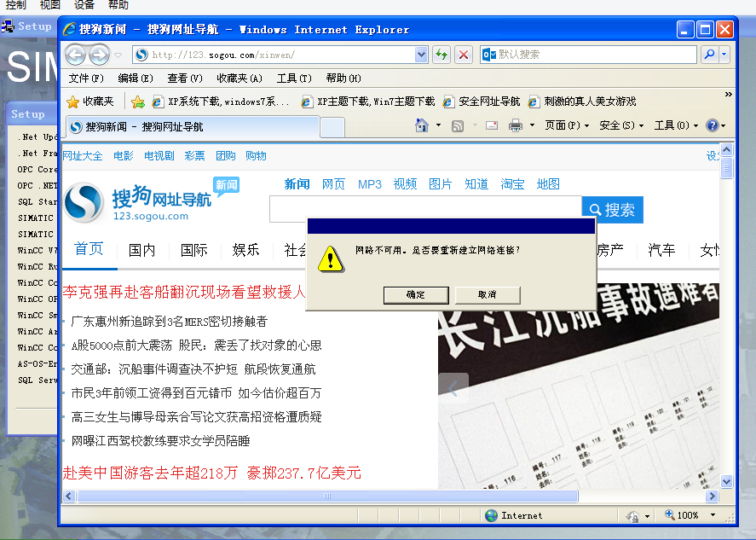The width and height of the screenshot is (756, 540).
Task: Expand the address bar URL history dropdown
Action: (421, 55)
